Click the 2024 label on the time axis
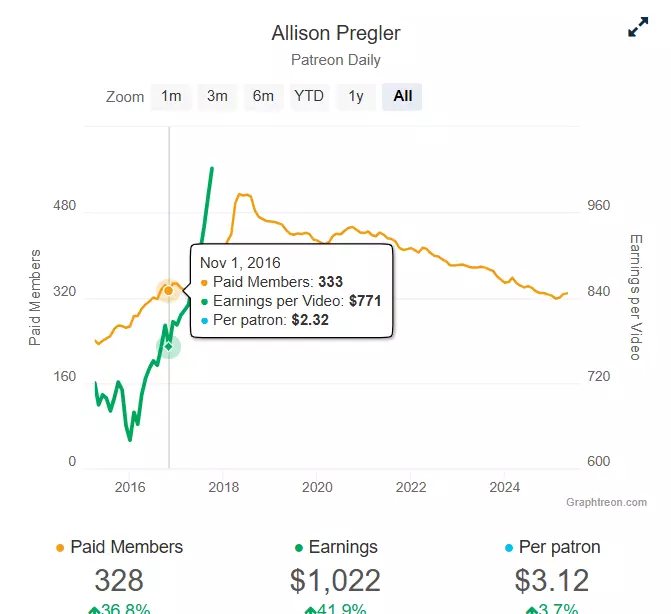The width and height of the screenshot is (671, 614). [505, 487]
